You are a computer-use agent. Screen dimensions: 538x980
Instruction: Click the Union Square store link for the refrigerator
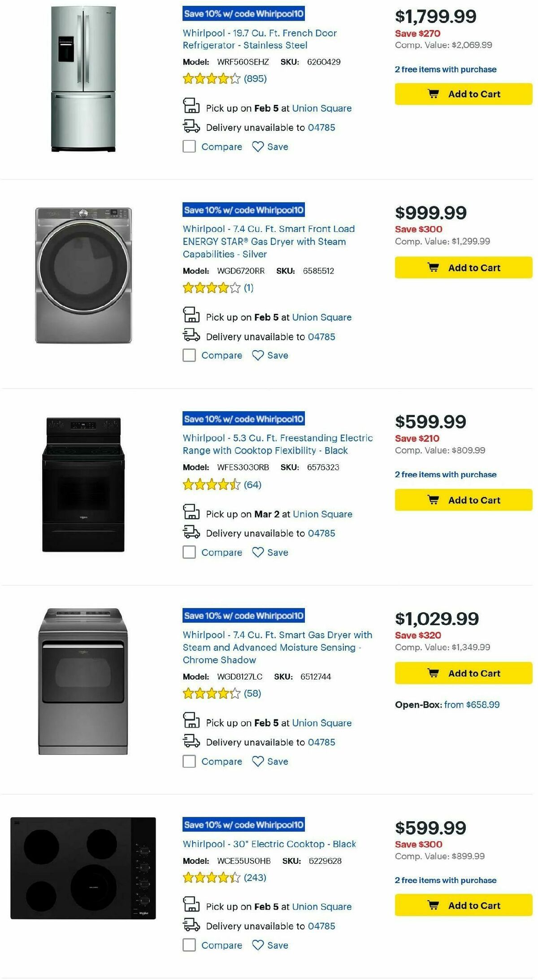click(x=321, y=108)
